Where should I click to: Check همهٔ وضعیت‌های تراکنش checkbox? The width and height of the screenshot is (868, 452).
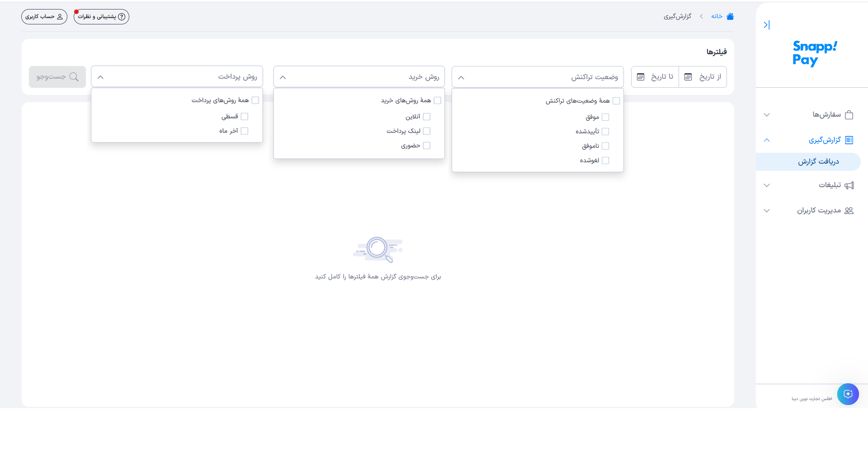[616, 101]
